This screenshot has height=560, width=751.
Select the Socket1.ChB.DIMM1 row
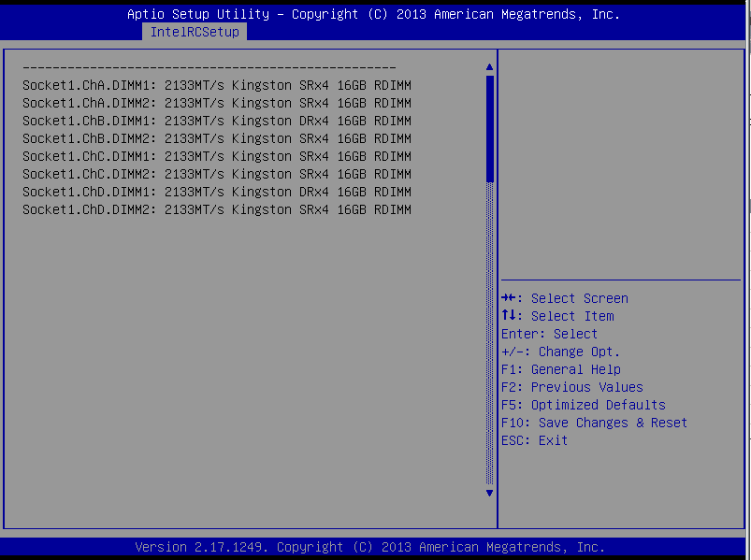tap(216, 121)
